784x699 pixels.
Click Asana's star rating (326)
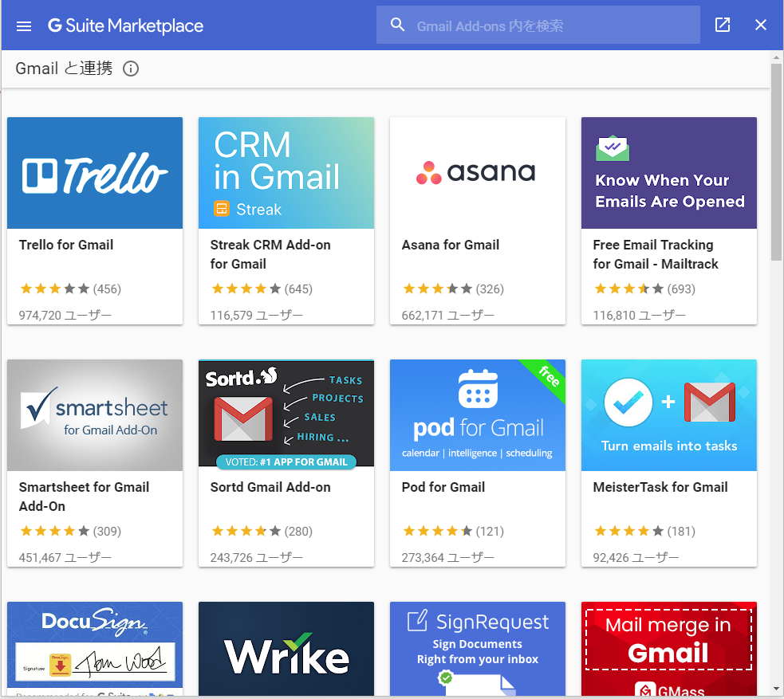(453, 289)
